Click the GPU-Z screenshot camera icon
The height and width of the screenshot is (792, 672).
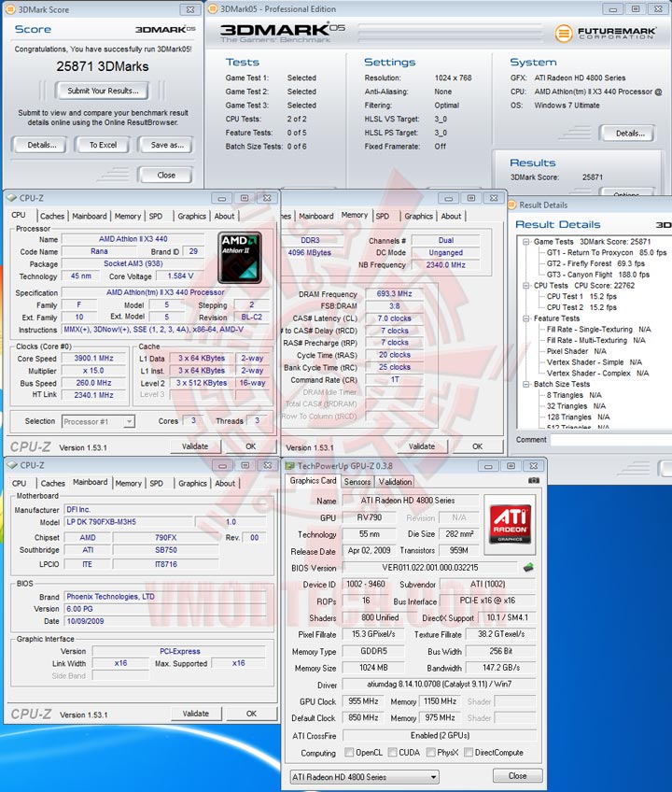click(534, 480)
